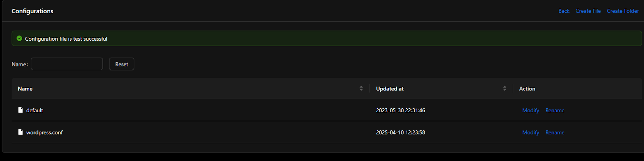Image resolution: width=644 pixels, height=161 pixels.
Task: Modify the wordpress.conf file
Action: [530, 132]
